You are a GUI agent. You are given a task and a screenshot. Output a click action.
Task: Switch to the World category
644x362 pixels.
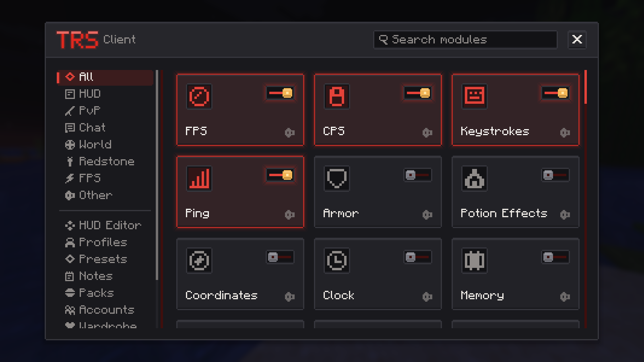[105, 144]
